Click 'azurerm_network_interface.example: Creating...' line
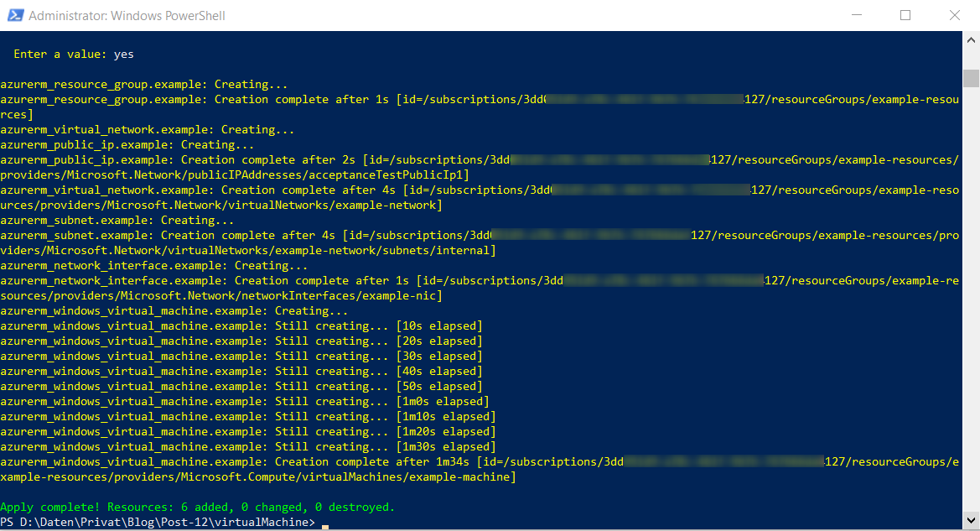This screenshot has width=980, height=531. click(x=153, y=266)
